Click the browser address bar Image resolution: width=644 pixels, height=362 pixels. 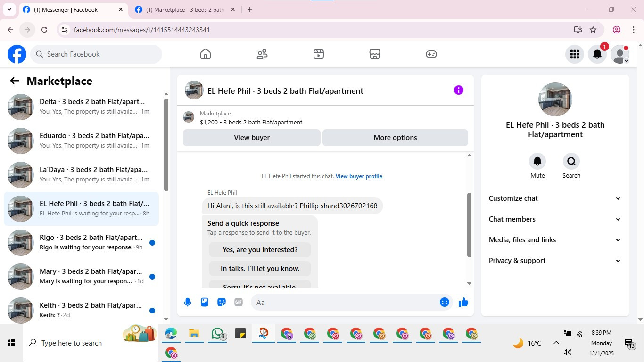tap(321, 30)
